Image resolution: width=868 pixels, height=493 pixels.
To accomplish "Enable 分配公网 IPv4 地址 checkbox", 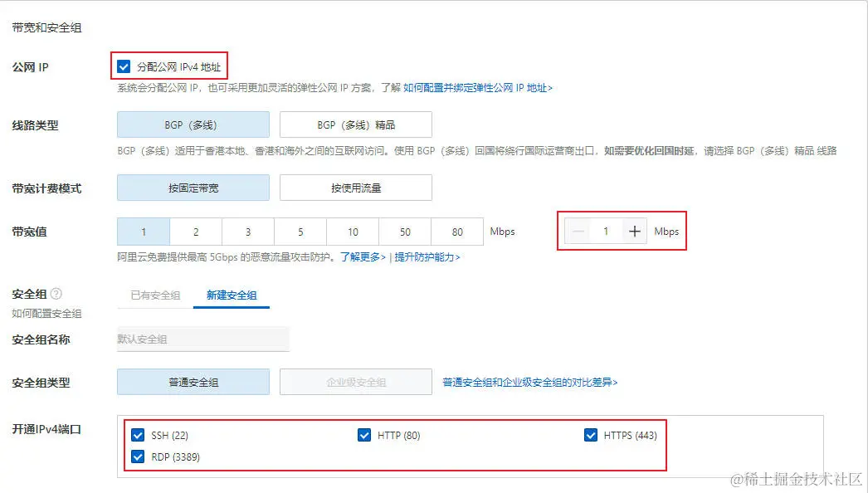I will [124, 66].
